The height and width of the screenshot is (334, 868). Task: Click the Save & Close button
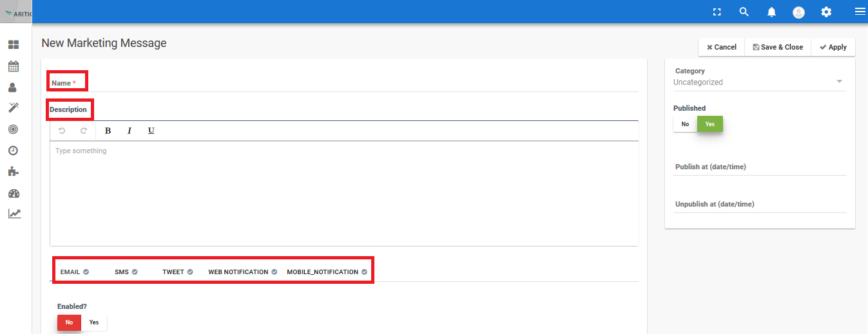pyautogui.click(x=777, y=47)
